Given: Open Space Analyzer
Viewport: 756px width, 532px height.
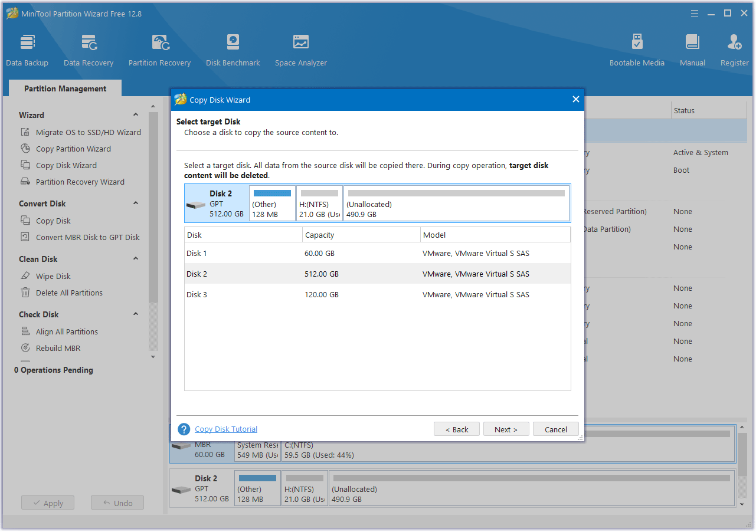Looking at the screenshot, I should coord(301,51).
